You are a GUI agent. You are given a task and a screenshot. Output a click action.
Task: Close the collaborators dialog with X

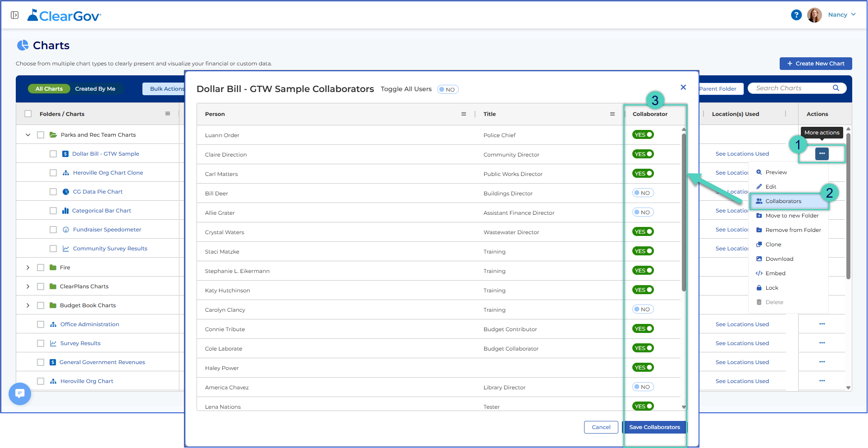click(683, 87)
